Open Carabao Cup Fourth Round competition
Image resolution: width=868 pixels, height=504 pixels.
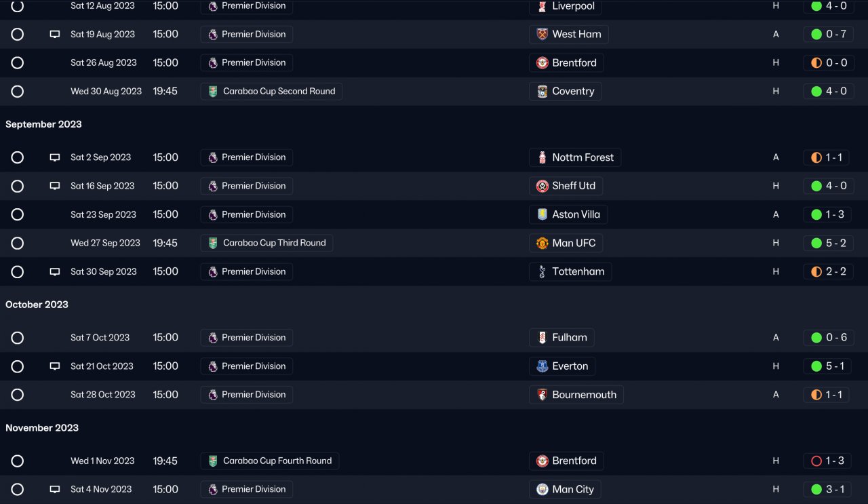pos(277,461)
